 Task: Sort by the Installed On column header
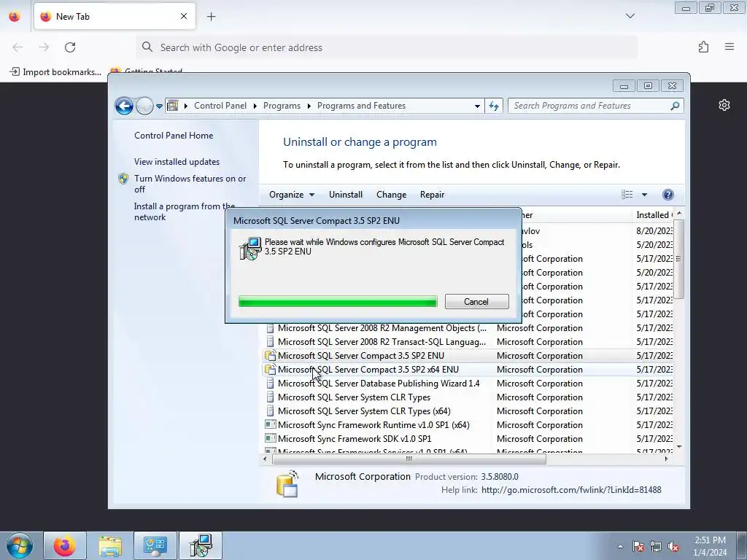[654, 215]
